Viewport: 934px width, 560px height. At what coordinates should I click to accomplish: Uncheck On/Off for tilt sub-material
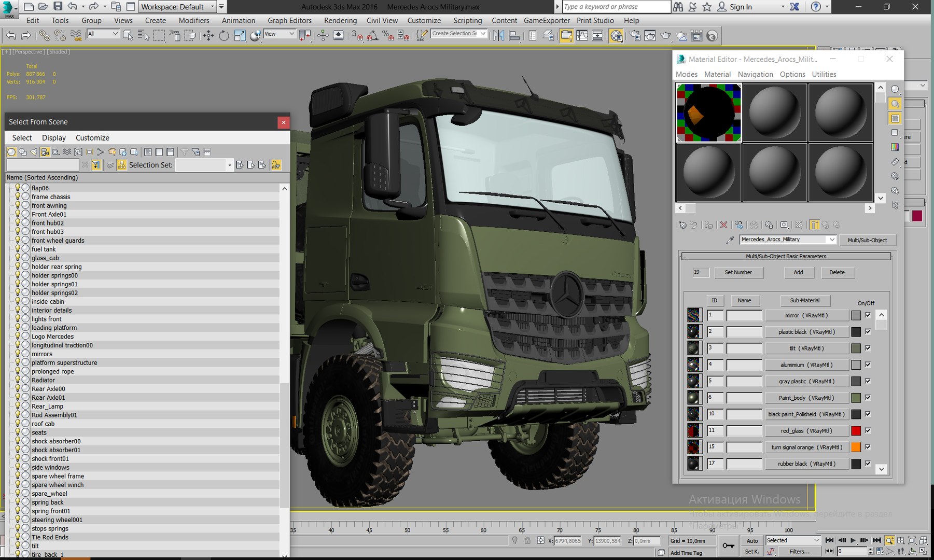pyautogui.click(x=868, y=348)
